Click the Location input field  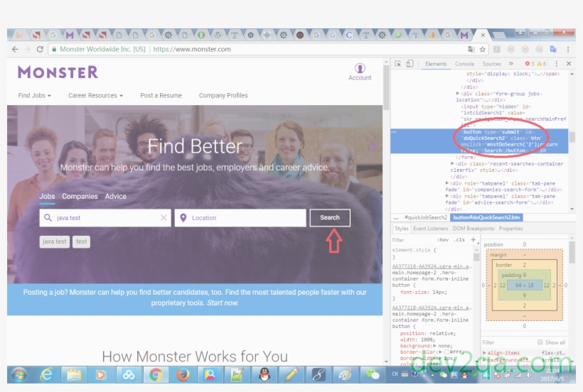coord(240,218)
